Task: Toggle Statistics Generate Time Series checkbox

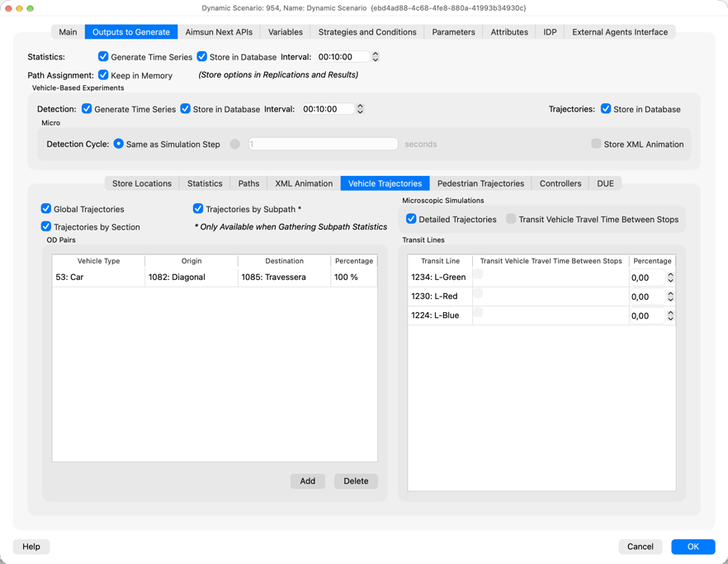Action: [103, 57]
